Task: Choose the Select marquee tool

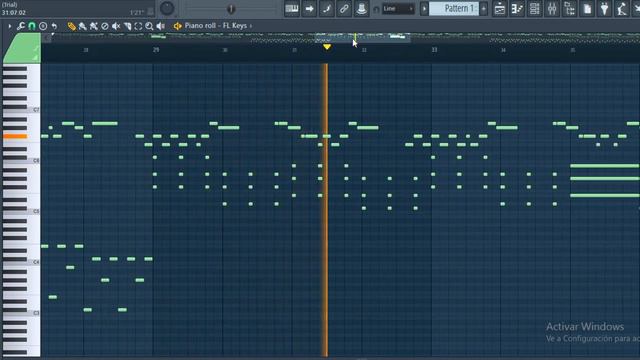Action: (x=138, y=26)
